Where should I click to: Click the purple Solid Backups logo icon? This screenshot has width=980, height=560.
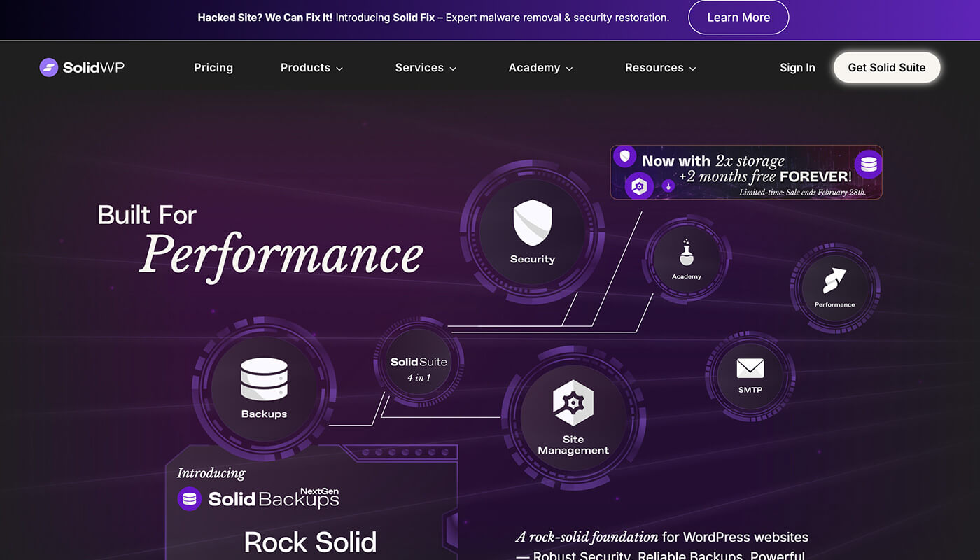pyautogui.click(x=189, y=499)
